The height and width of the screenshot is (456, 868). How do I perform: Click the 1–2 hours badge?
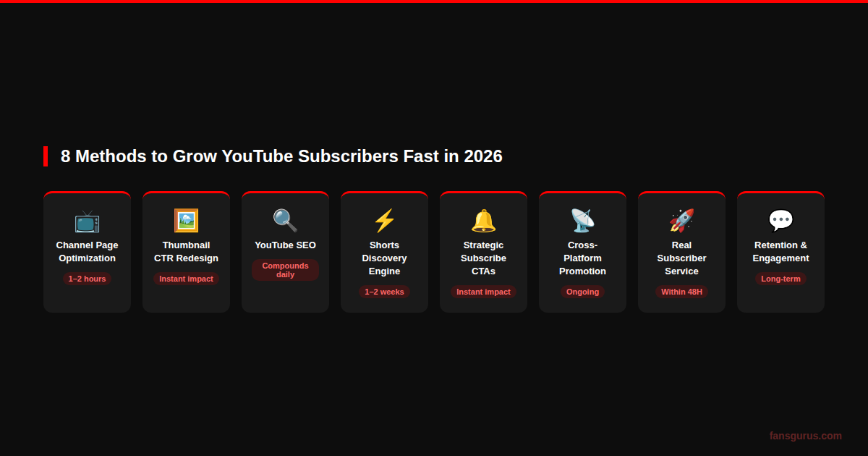point(87,279)
